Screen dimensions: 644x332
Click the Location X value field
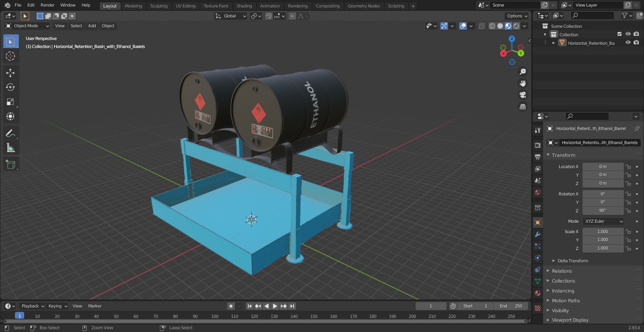[x=603, y=167]
